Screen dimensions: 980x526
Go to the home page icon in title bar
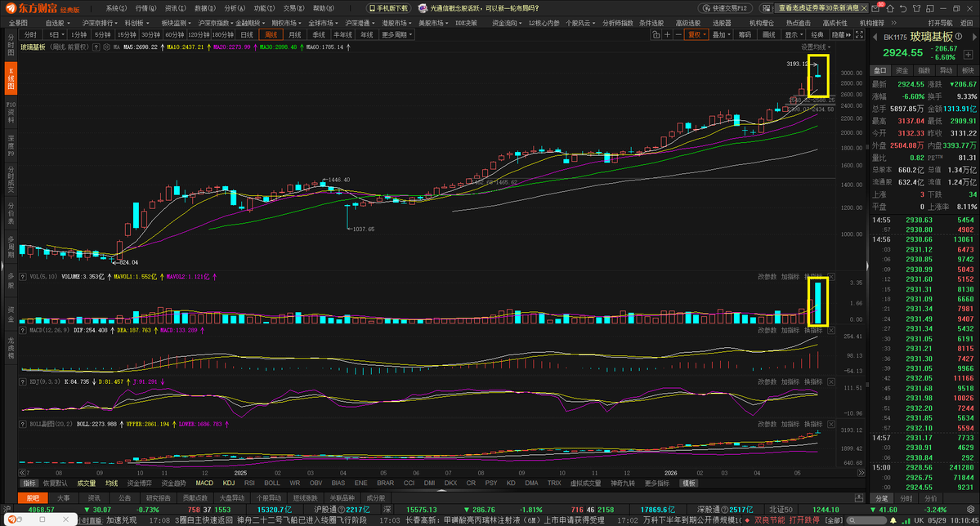890,9
